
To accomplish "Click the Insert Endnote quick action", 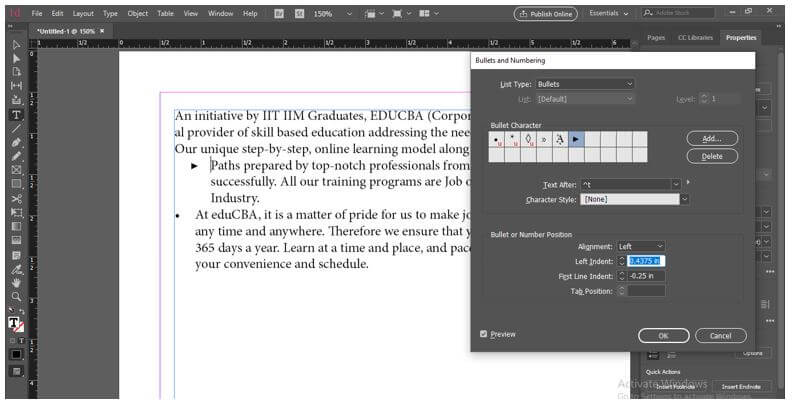I will (x=741, y=387).
